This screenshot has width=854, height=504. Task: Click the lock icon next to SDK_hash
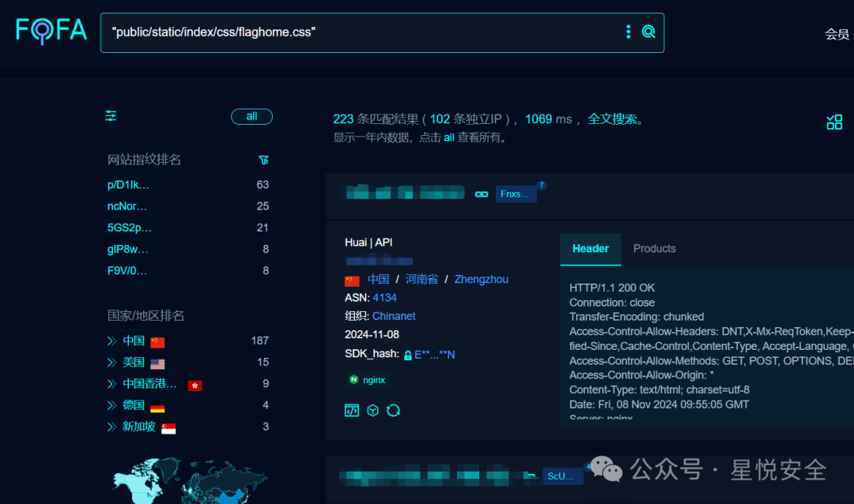point(407,355)
